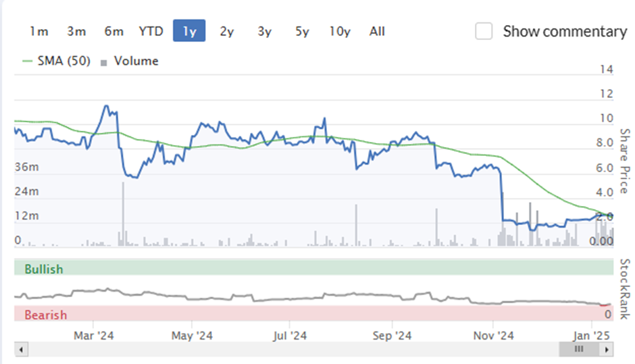This screenshot has width=635, height=364.
Task: Switch chart to YTD range
Action: click(151, 31)
